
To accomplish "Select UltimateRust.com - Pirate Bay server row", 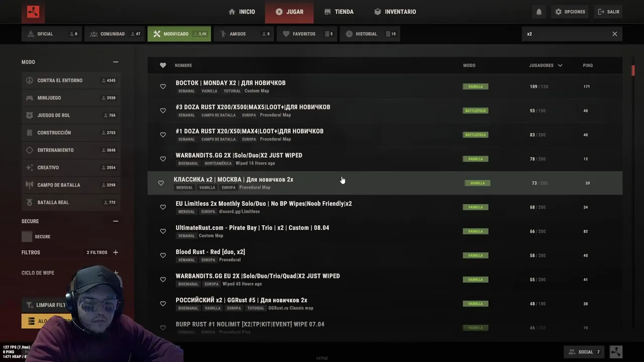I will tap(385, 231).
